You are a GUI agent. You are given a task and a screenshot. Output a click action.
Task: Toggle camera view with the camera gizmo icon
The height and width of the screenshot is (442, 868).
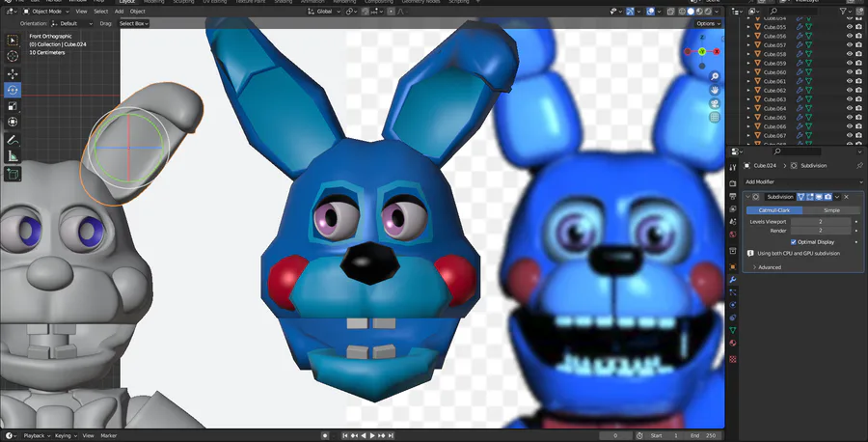[715, 103]
